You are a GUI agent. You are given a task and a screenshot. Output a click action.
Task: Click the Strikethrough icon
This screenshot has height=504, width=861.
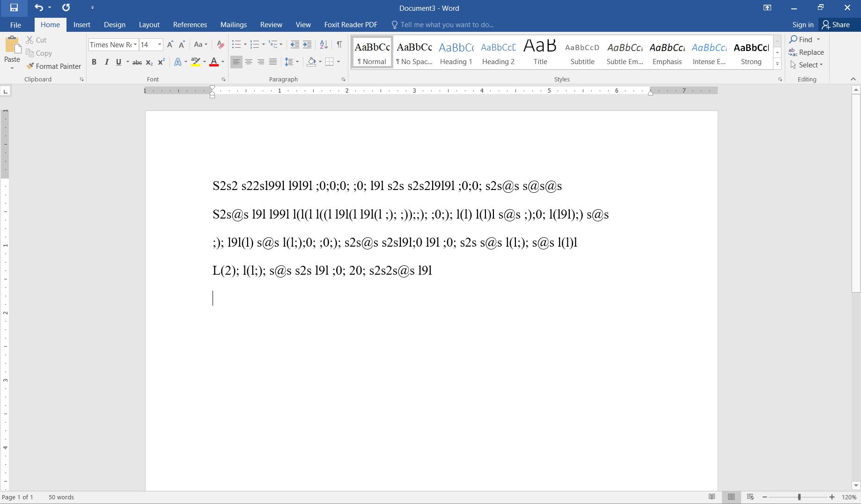(137, 62)
